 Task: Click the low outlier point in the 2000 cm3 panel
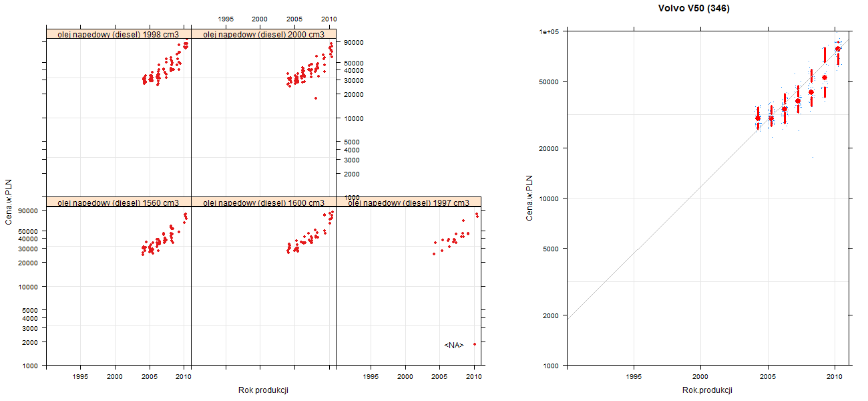click(316, 98)
